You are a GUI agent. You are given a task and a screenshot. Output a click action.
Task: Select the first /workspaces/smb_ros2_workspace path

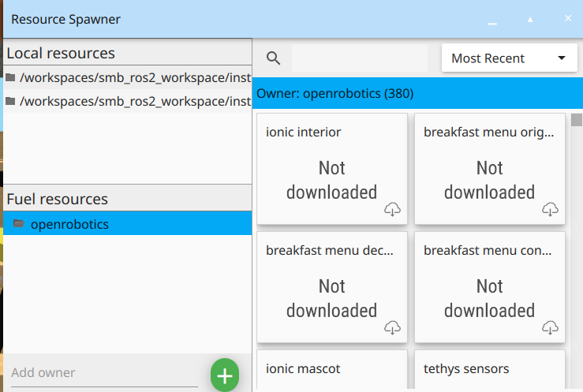(x=128, y=77)
